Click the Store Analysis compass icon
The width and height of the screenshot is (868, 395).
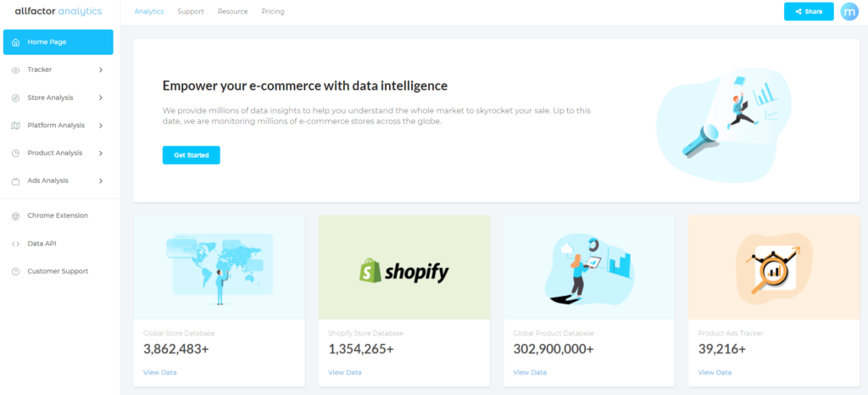tap(15, 98)
